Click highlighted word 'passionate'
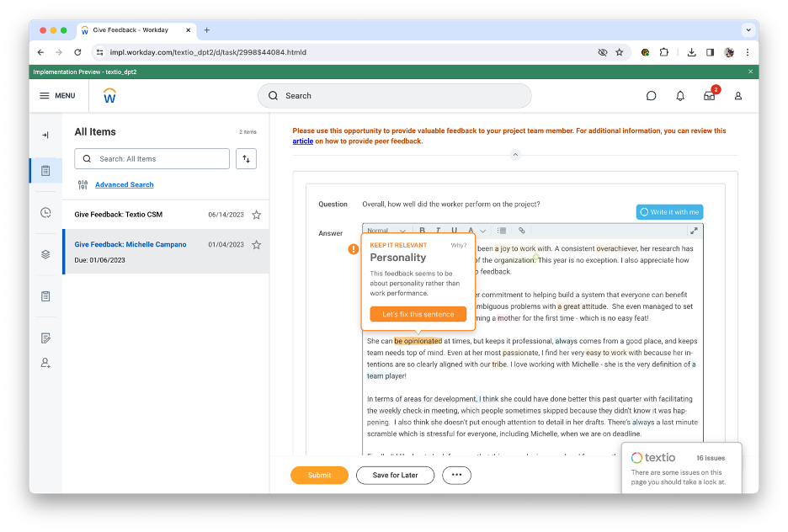Screen dimensions: 788x532 pos(519,353)
